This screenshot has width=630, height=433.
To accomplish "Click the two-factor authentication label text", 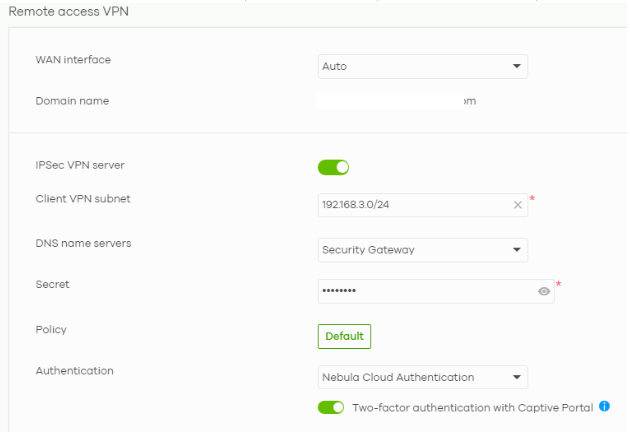I will click(x=473, y=407).
